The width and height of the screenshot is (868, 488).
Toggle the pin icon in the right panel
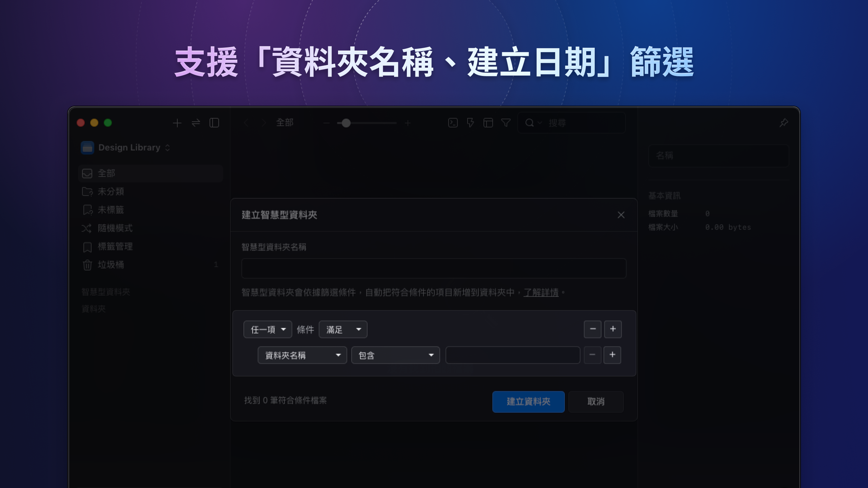(784, 123)
